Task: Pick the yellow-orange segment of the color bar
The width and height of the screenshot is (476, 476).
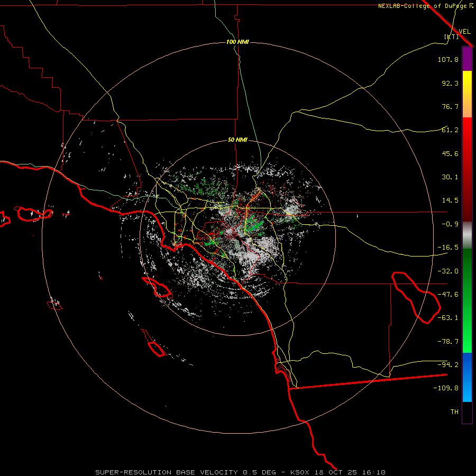Action: pos(467,94)
